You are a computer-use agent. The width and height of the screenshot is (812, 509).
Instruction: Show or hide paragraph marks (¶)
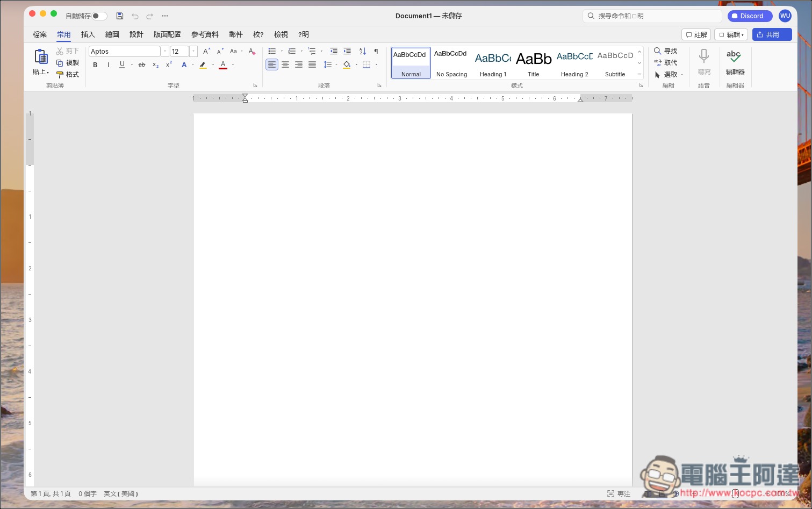pos(376,52)
